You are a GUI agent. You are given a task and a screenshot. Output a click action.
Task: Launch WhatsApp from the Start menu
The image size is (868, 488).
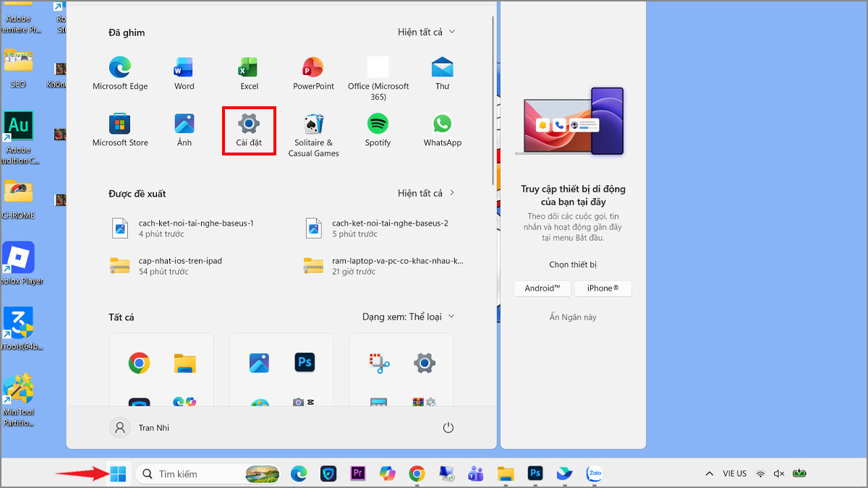pos(443,130)
